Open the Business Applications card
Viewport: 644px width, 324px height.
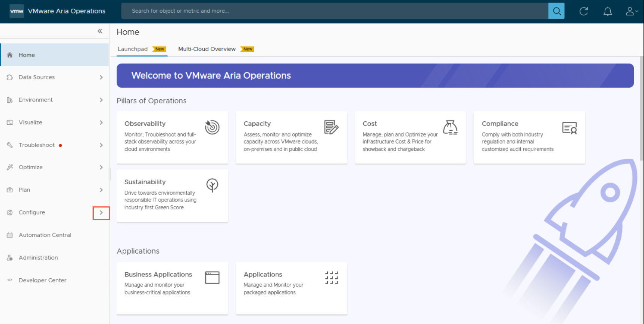pos(172,288)
